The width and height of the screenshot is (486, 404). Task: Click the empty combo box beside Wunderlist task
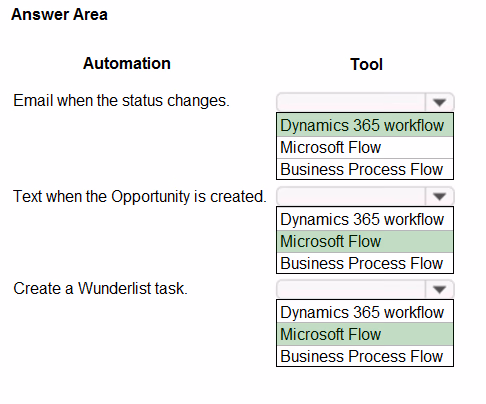coord(351,289)
